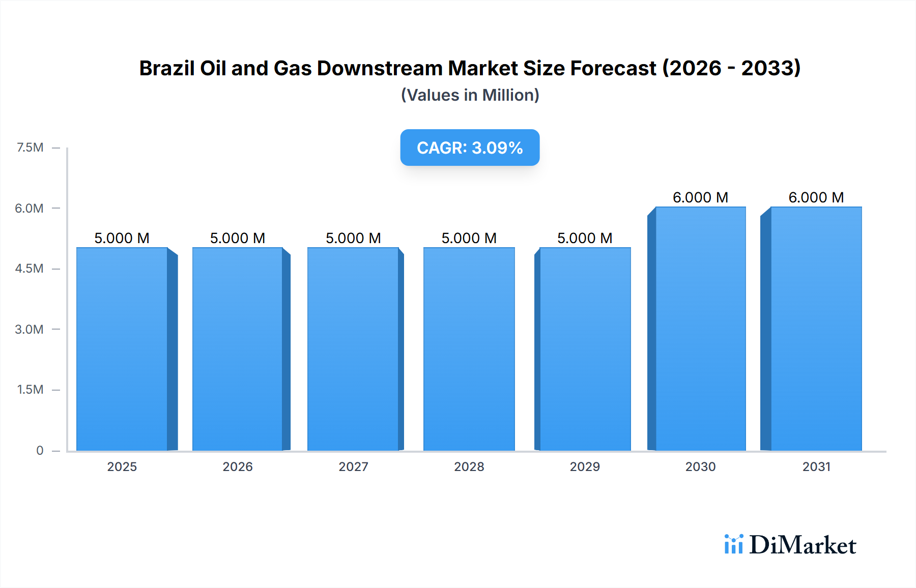Select the 2026 bar in the chart
This screenshot has width=916, height=588.
coord(237,351)
